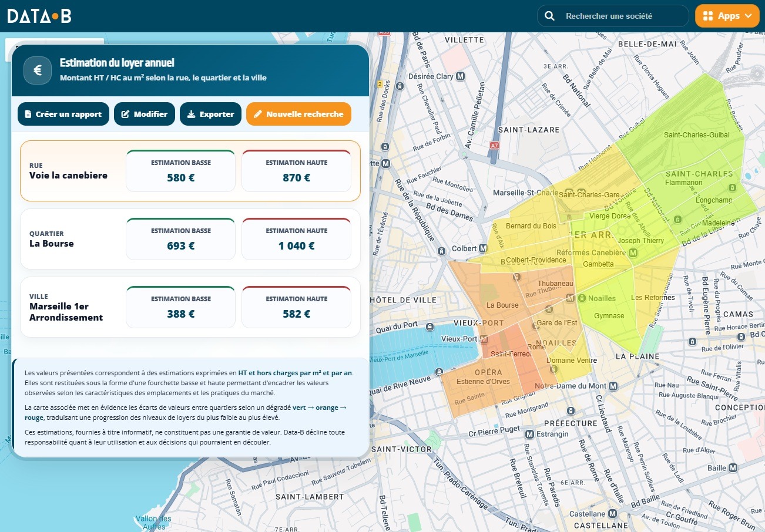The width and height of the screenshot is (765, 532).
Task: Click the 693 € low estimate value
Action: tap(181, 245)
